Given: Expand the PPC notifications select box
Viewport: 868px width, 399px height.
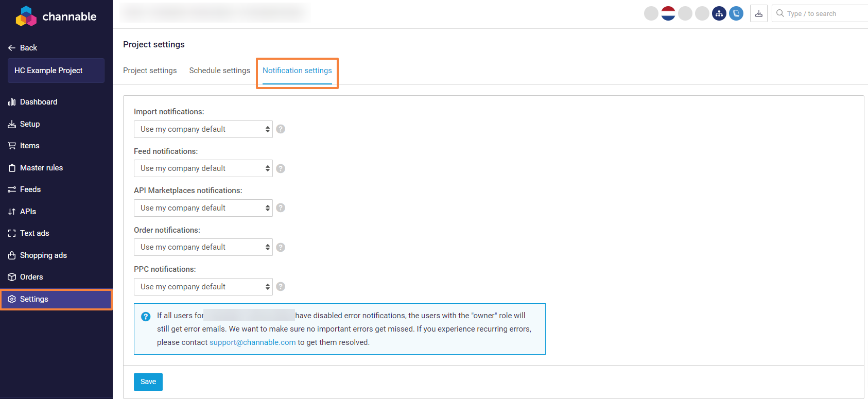Looking at the screenshot, I should tap(203, 287).
